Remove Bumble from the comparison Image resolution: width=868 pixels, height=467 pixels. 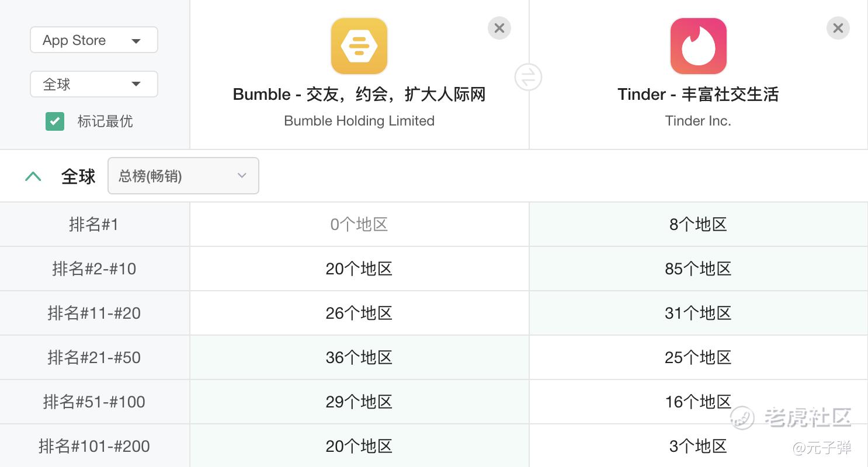point(499,28)
